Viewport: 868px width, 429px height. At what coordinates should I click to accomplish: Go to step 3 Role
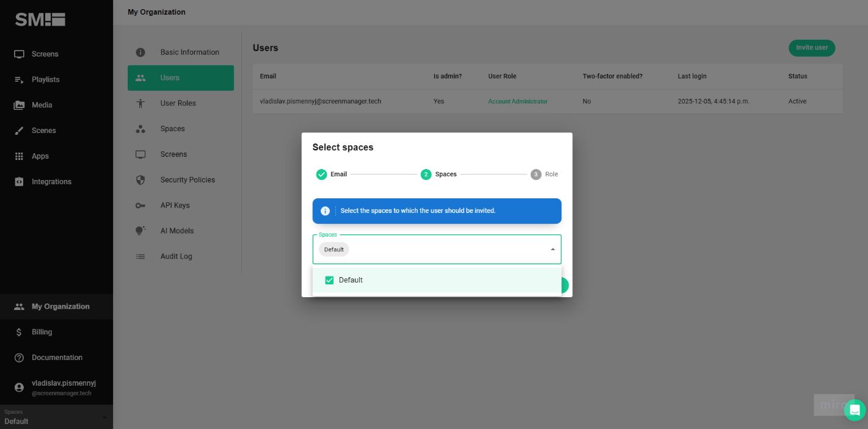(544, 175)
